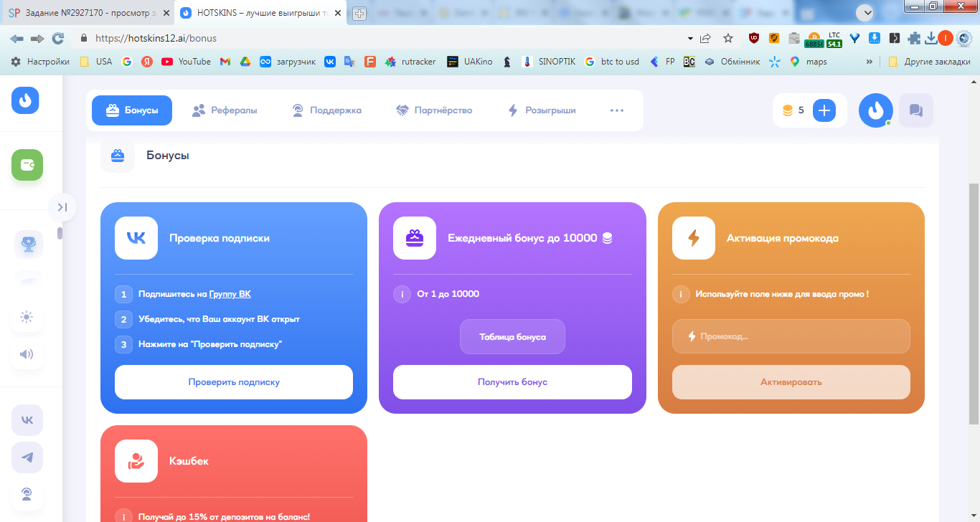
Task: Open the Bitcoin price extension icon
Action: pyautogui.click(x=814, y=39)
